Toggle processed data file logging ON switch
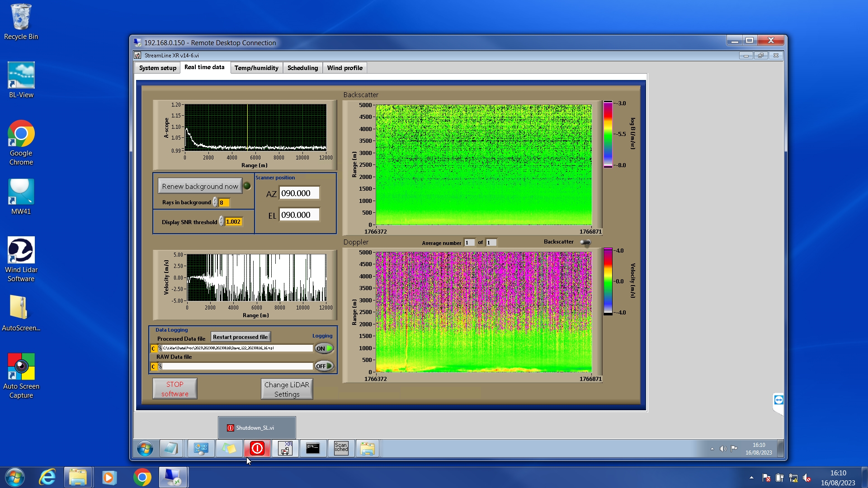The image size is (868, 488). click(324, 348)
